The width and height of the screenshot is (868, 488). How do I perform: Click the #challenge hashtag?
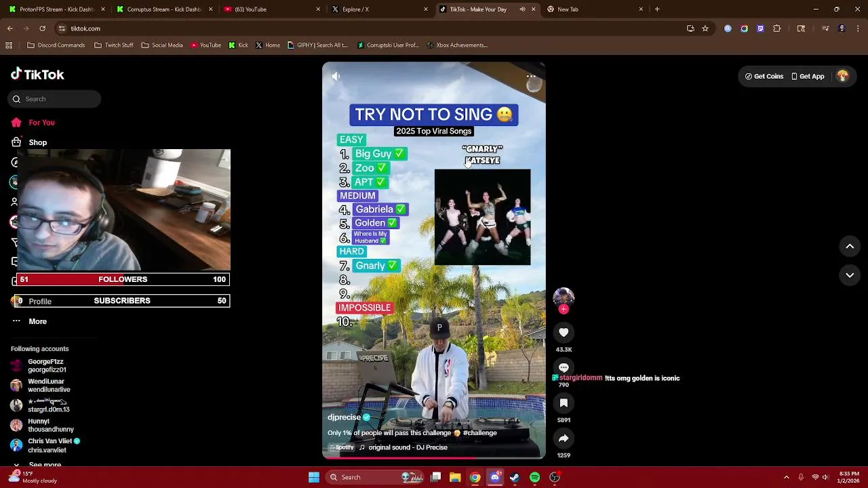coord(480,433)
